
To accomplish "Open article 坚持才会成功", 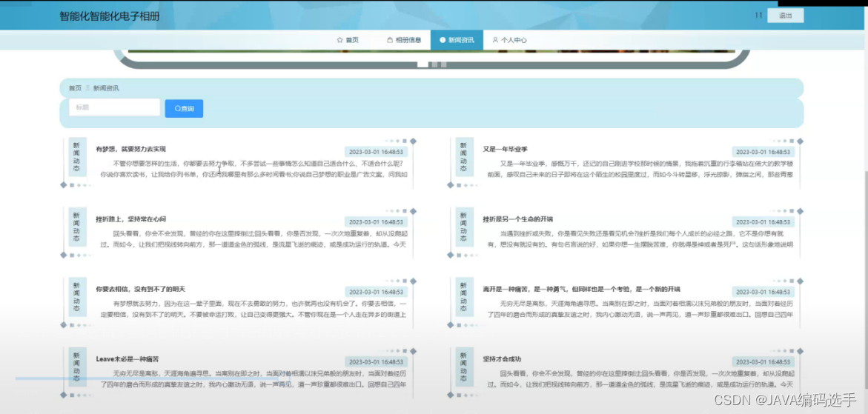I will [502, 358].
